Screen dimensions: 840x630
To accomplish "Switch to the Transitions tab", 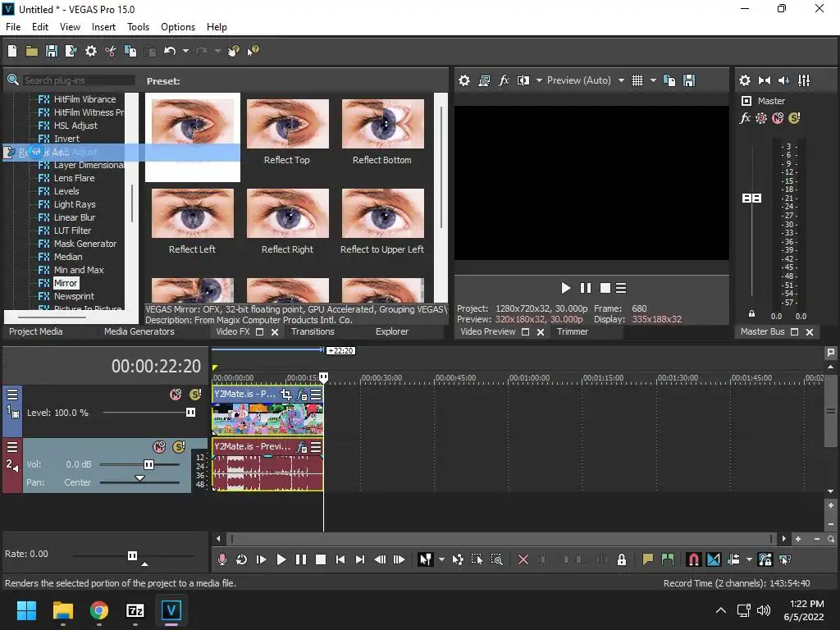I will pos(313,331).
